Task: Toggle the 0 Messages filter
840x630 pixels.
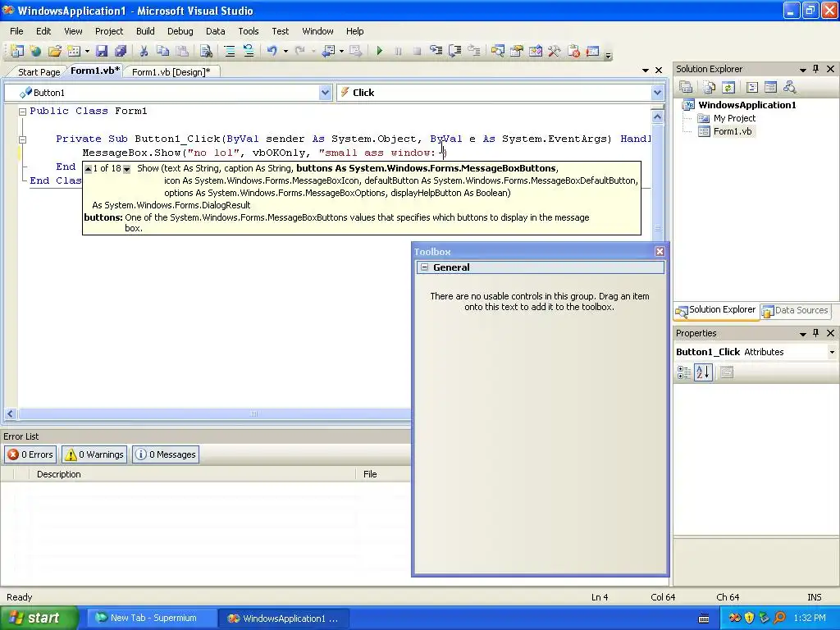Action: point(166,454)
